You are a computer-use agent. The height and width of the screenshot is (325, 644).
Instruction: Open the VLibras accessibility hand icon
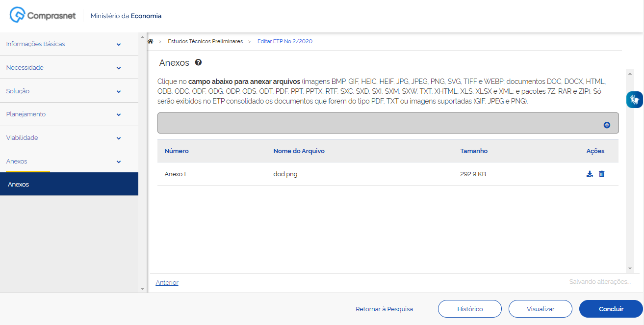click(635, 100)
